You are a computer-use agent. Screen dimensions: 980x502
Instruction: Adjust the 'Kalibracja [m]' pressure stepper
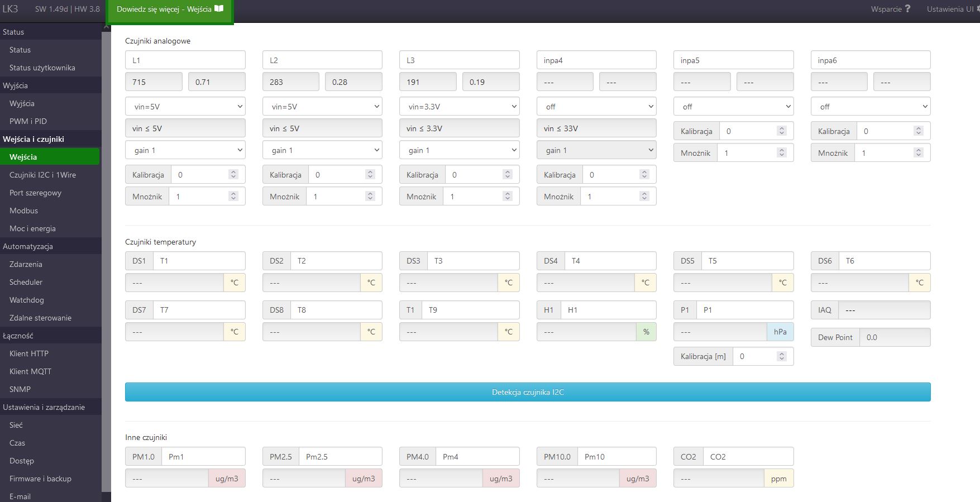click(x=782, y=356)
